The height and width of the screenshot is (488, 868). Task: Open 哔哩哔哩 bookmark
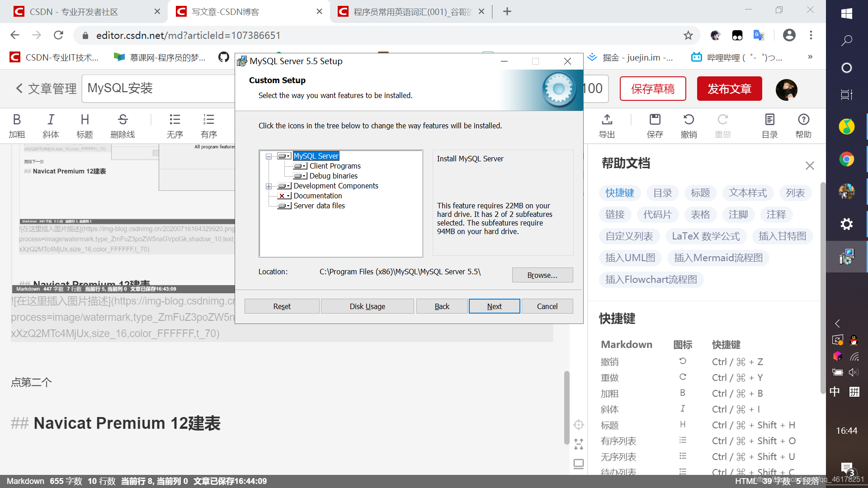click(x=737, y=57)
